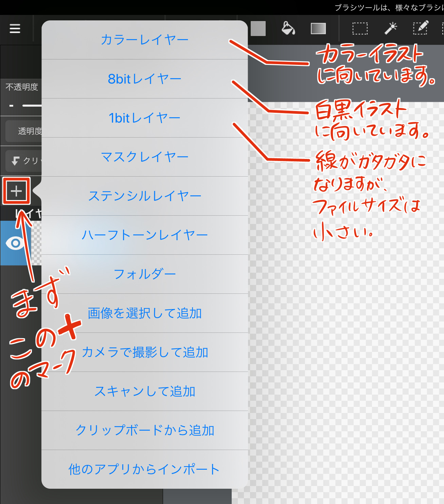This screenshot has height=504, width=444.
Task: Choose 8bitレイヤー from the menu
Action: (x=145, y=79)
